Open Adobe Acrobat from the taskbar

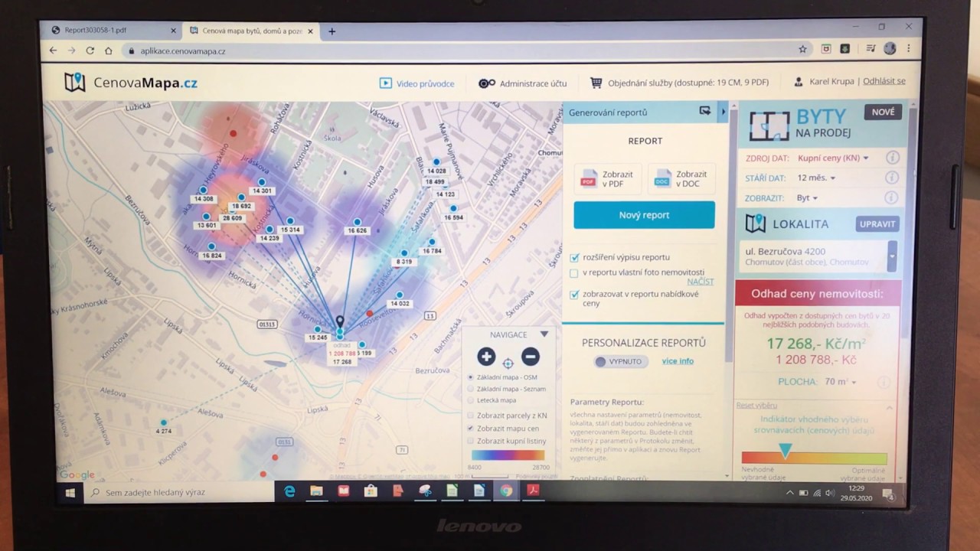(533, 491)
